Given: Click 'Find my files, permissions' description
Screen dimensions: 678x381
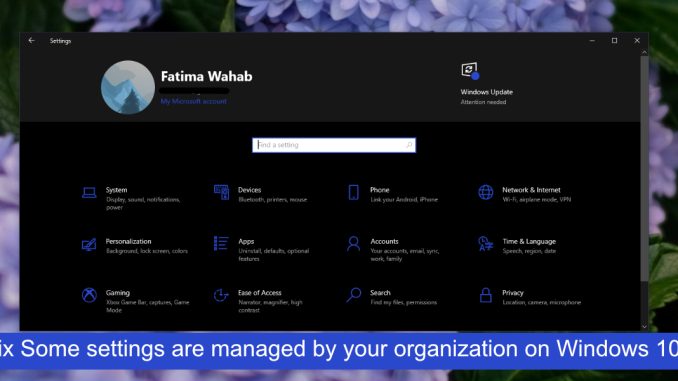Looking at the screenshot, I should 403,302.
